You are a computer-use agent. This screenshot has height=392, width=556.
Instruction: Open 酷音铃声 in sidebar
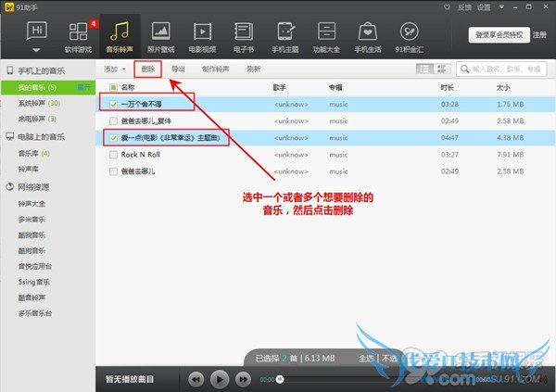[x=32, y=297]
